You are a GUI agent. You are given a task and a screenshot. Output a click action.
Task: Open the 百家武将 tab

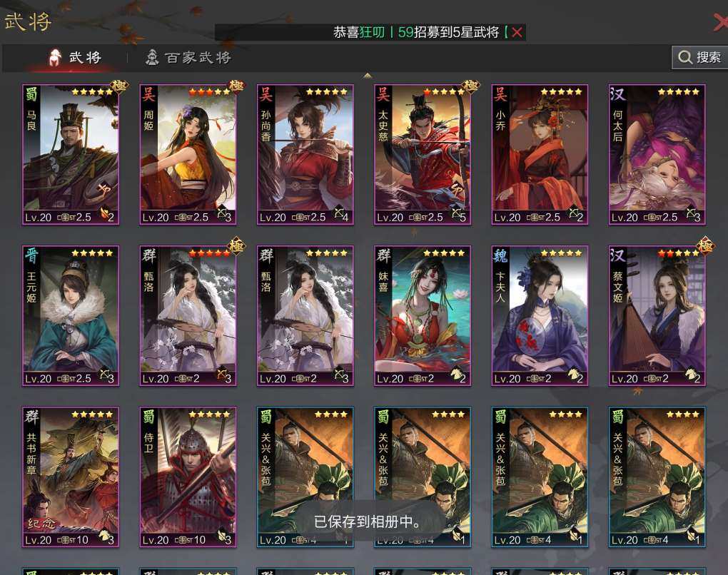click(x=188, y=58)
